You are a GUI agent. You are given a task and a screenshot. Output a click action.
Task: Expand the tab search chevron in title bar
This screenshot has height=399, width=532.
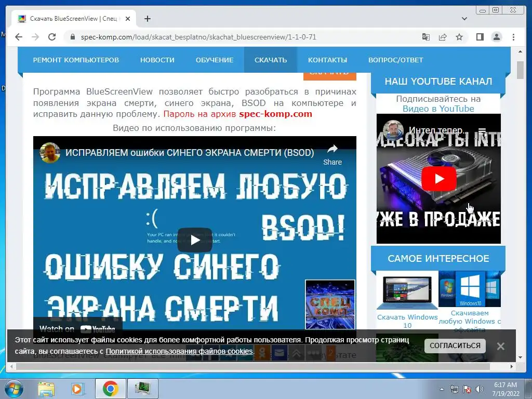click(x=464, y=19)
